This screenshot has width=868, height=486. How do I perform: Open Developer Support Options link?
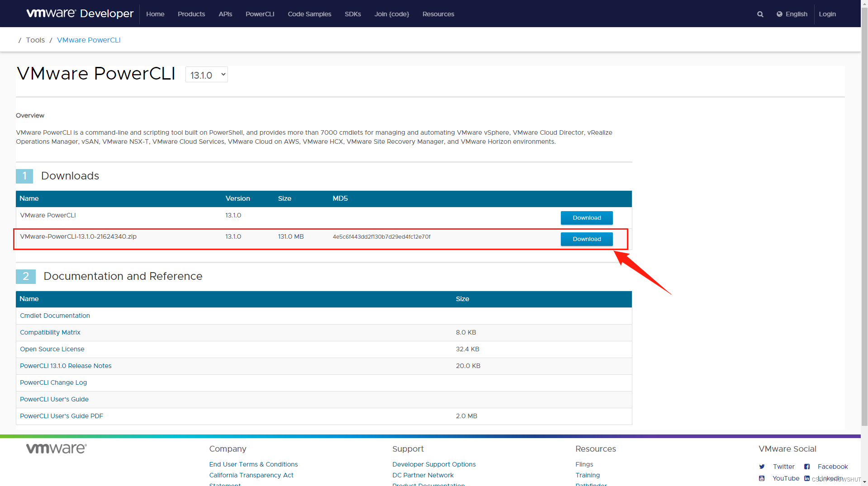tap(434, 464)
